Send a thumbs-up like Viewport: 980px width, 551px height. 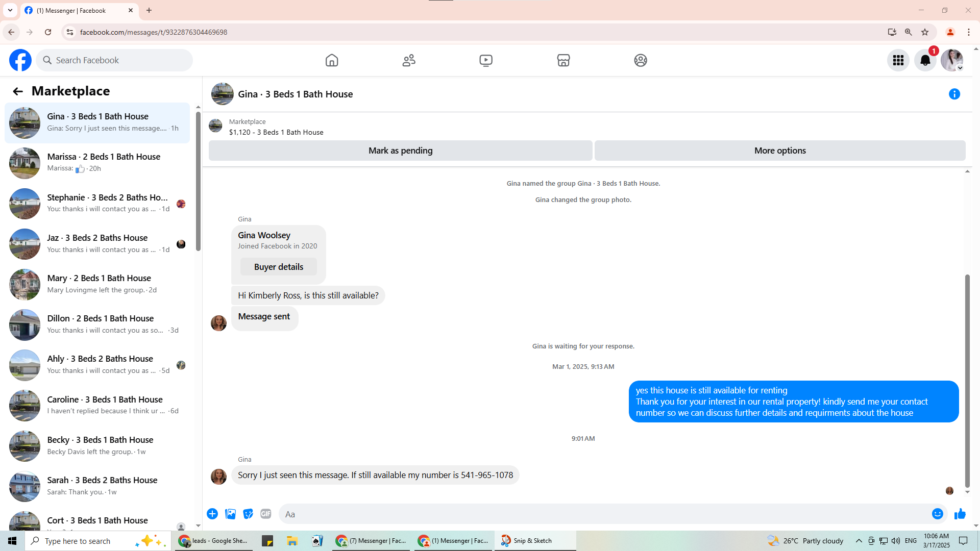tap(960, 514)
